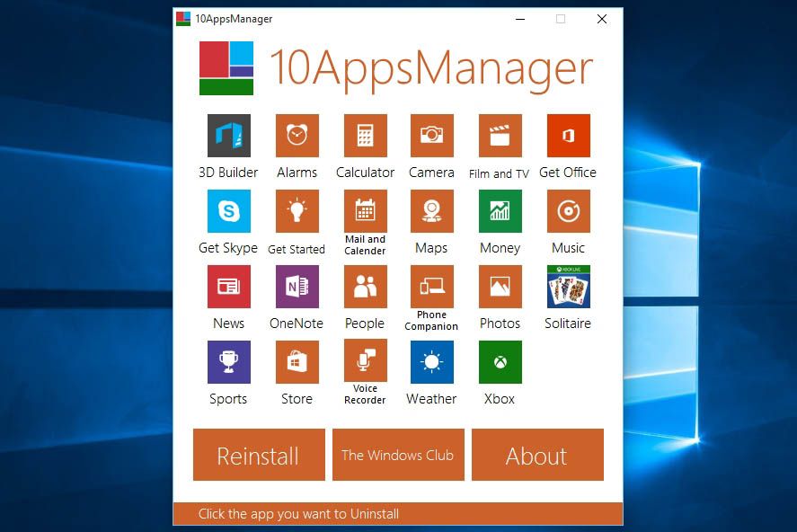Select the Film and TV icon
Viewport: 797px width, 532px height.
pos(500,135)
